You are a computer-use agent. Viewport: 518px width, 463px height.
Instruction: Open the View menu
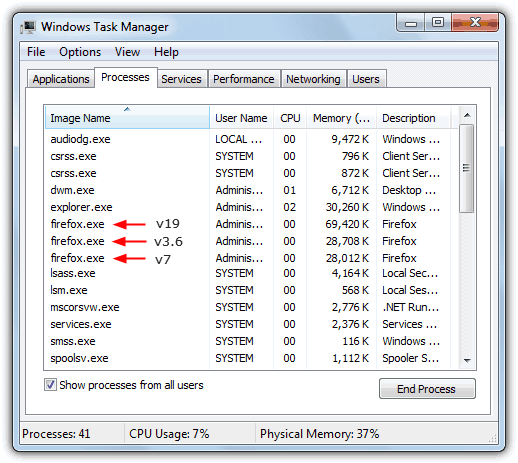[x=127, y=52]
